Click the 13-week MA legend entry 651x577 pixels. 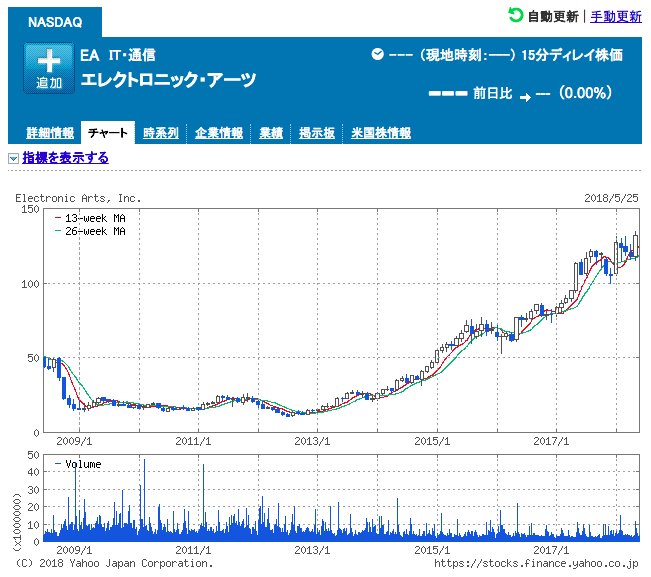point(91,218)
